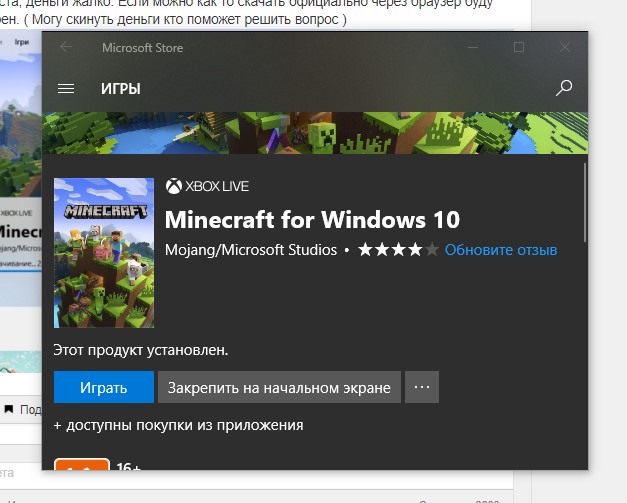Go back in Microsoft Store
627x503 pixels.
[66, 47]
